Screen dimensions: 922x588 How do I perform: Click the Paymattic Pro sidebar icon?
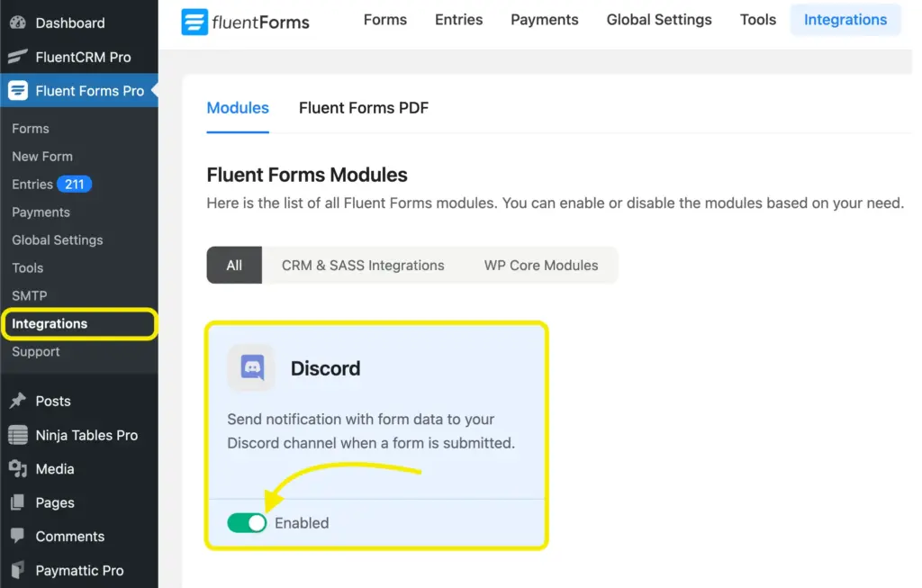pos(19,570)
